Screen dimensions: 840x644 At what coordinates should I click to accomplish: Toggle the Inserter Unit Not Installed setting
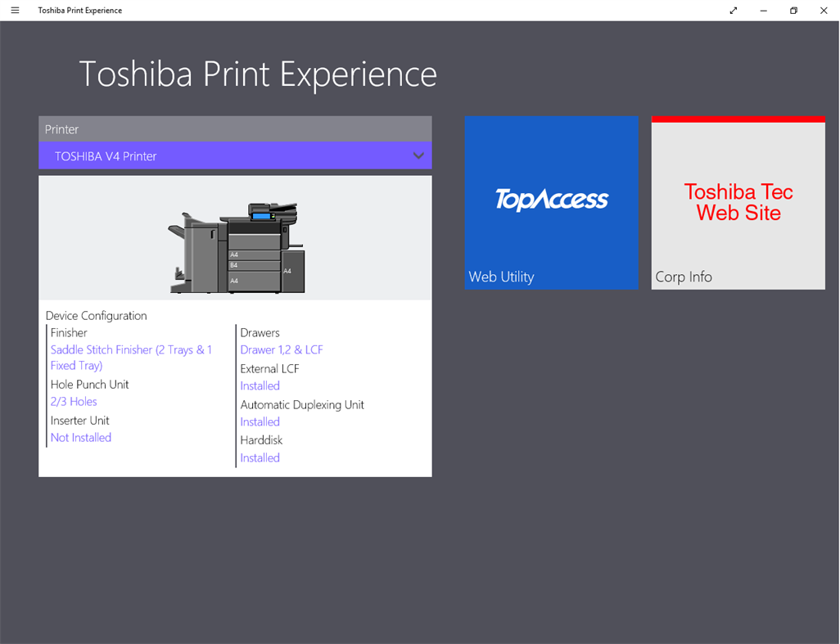click(x=80, y=437)
